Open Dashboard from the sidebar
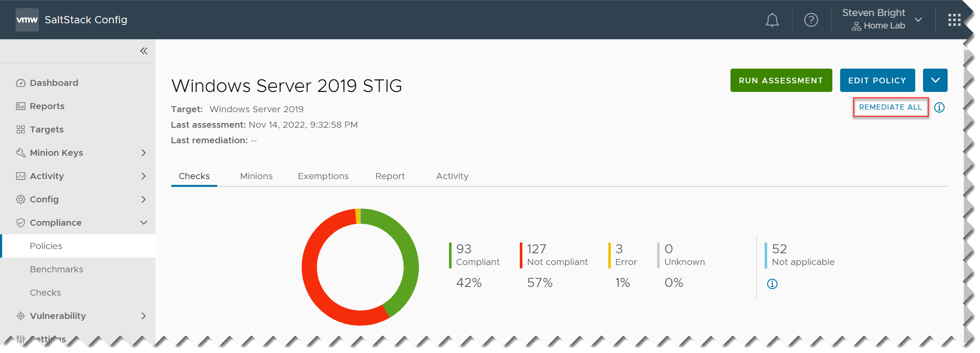Image resolution: width=980 pixels, height=353 pixels. (x=54, y=83)
